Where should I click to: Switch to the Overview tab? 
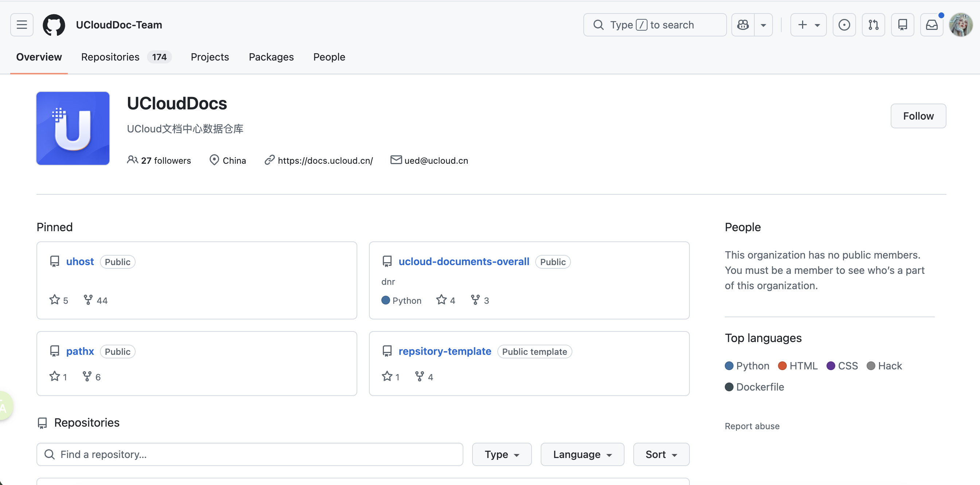pos(39,57)
